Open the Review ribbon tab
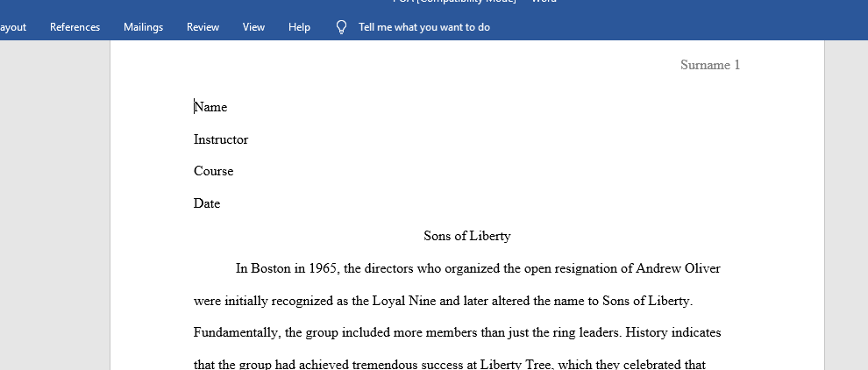 pyautogui.click(x=203, y=27)
